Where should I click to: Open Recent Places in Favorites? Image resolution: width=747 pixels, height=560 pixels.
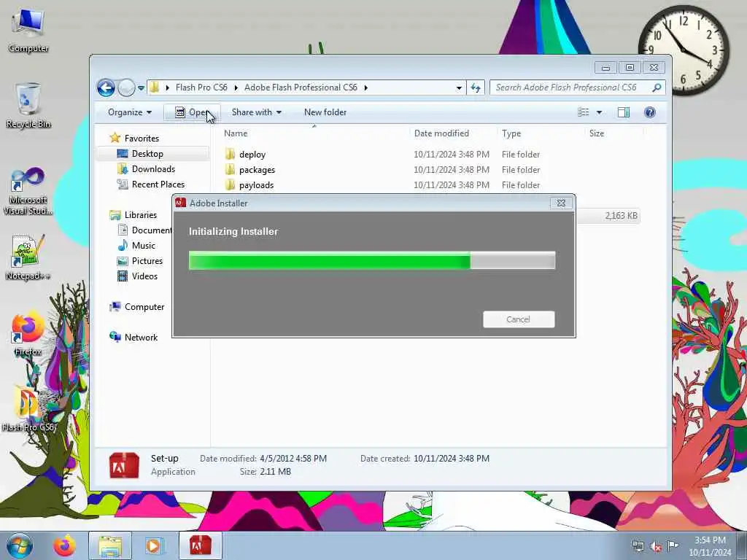click(158, 184)
